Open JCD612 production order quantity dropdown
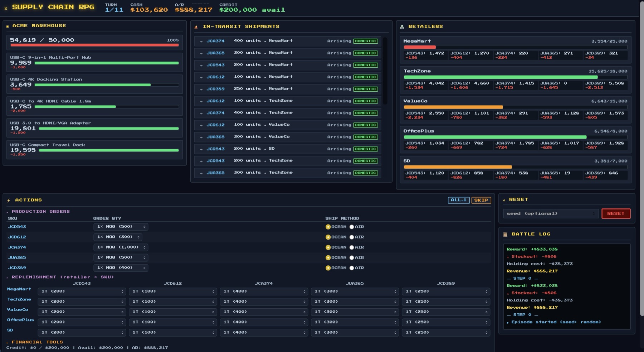This screenshot has width=644, height=352. click(118, 237)
